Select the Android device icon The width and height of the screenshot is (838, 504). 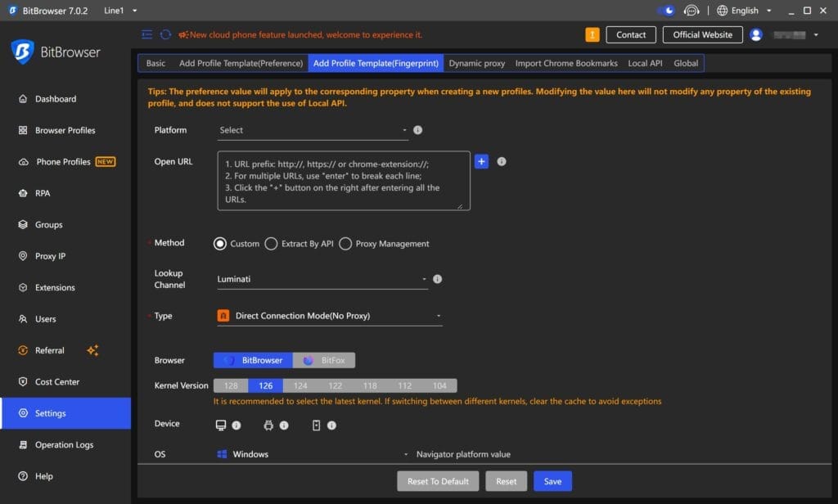(x=268, y=425)
